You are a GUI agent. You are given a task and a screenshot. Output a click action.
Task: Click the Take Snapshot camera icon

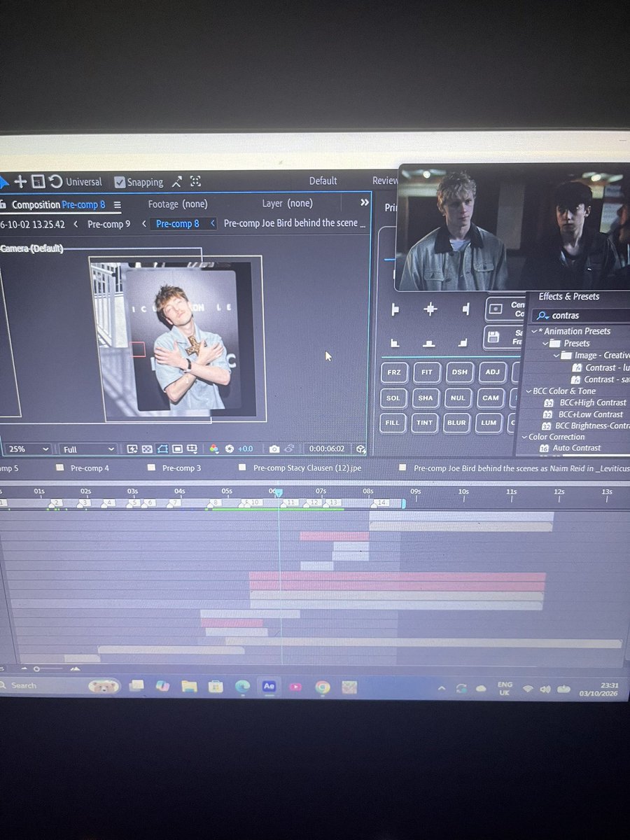pos(274,449)
